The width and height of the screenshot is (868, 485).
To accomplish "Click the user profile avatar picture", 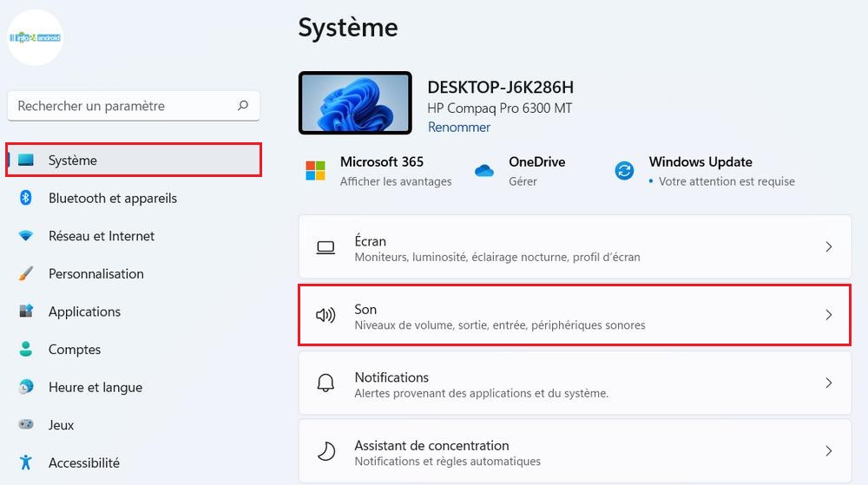I will (x=35, y=37).
